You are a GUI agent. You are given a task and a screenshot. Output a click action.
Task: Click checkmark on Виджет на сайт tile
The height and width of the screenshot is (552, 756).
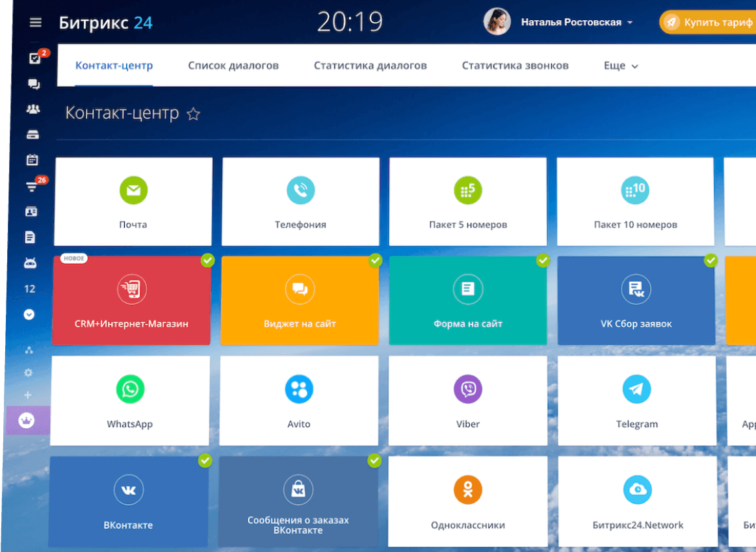point(375,260)
